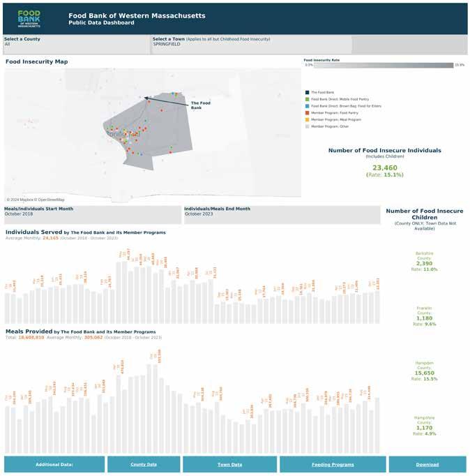
Task: Select the Member Program: Other legend entry
Action: tap(327, 126)
